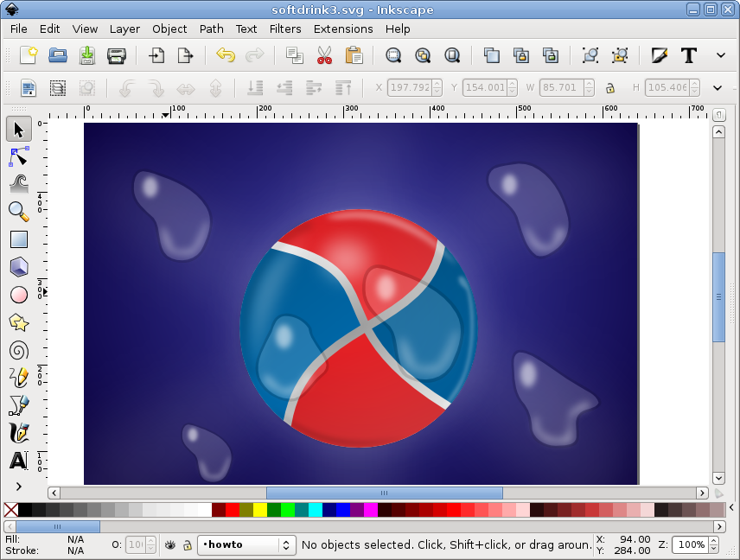
Task: Expand more tools in the toolbox
Action: [x=19, y=487]
